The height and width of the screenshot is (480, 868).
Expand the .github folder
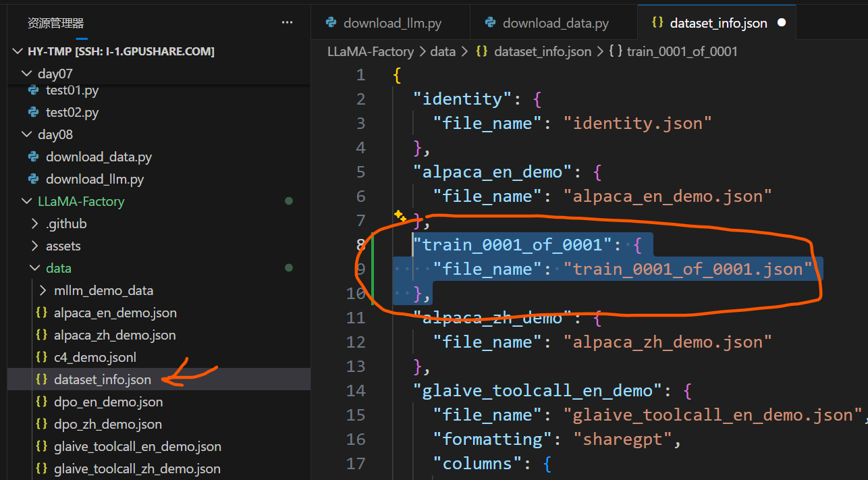click(35, 223)
